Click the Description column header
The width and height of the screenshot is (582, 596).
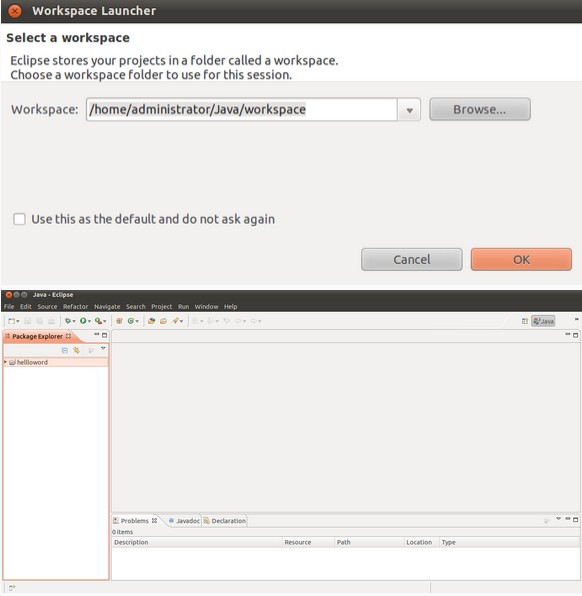pos(197,542)
